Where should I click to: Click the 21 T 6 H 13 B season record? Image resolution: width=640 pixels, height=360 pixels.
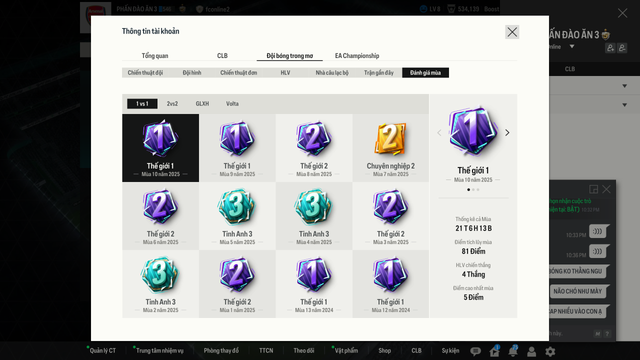point(473,228)
